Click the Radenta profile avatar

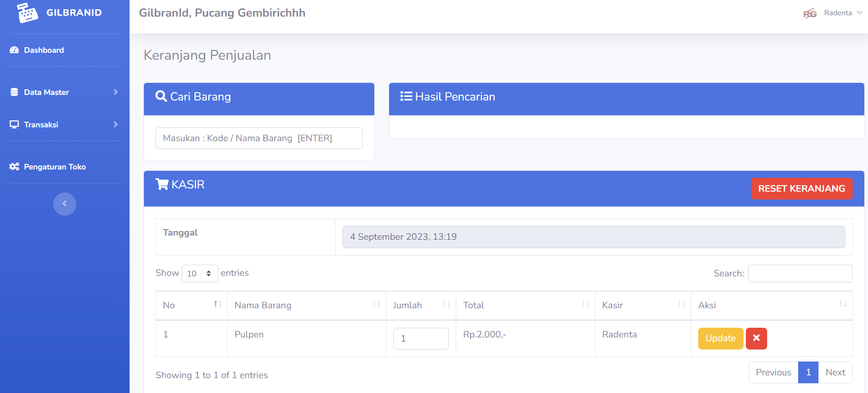click(x=810, y=13)
